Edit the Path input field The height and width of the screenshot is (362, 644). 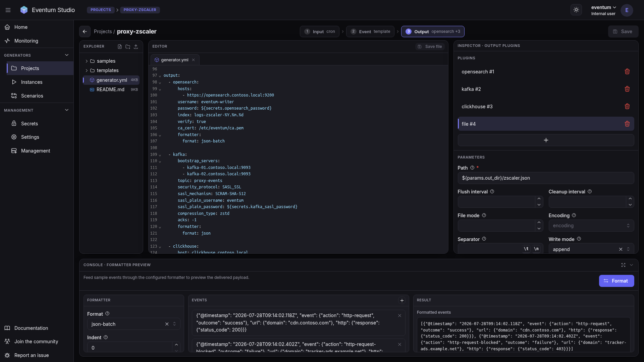point(546,178)
